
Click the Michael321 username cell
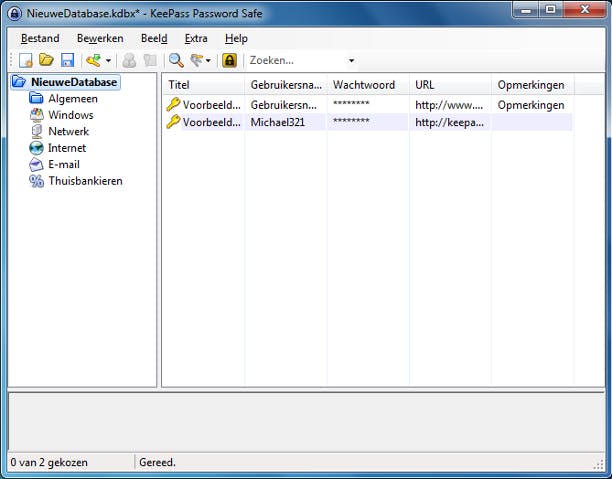pos(278,122)
